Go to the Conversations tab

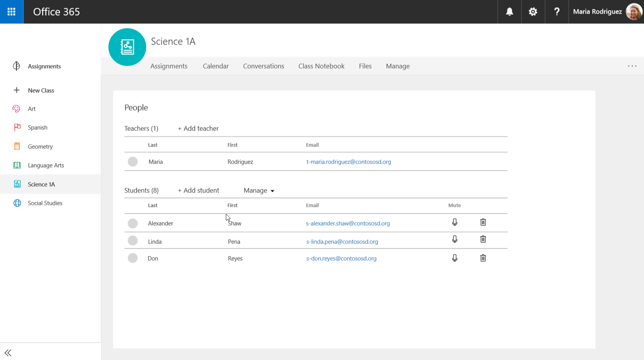[x=263, y=66]
